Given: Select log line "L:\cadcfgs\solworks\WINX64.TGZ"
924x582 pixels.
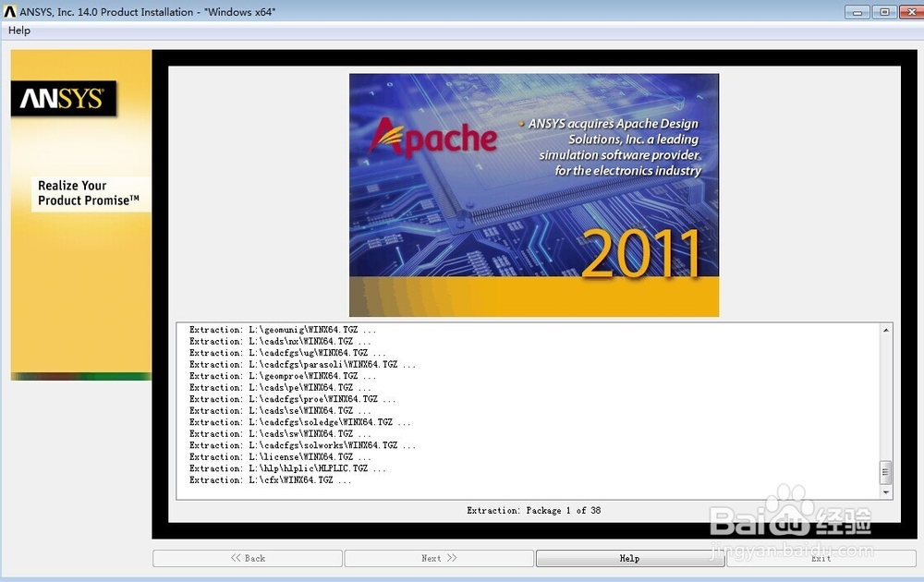Looking at the screenshot, I should [x=302, y=445].
